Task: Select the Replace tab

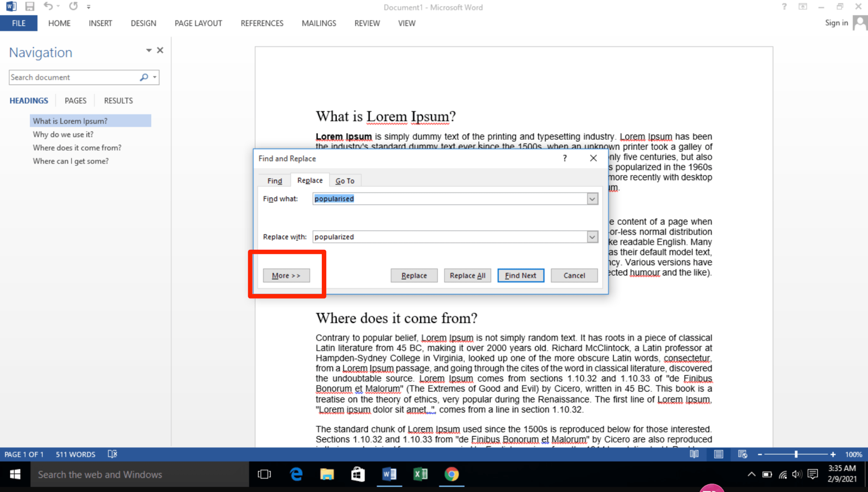Action: pos(309,180)
